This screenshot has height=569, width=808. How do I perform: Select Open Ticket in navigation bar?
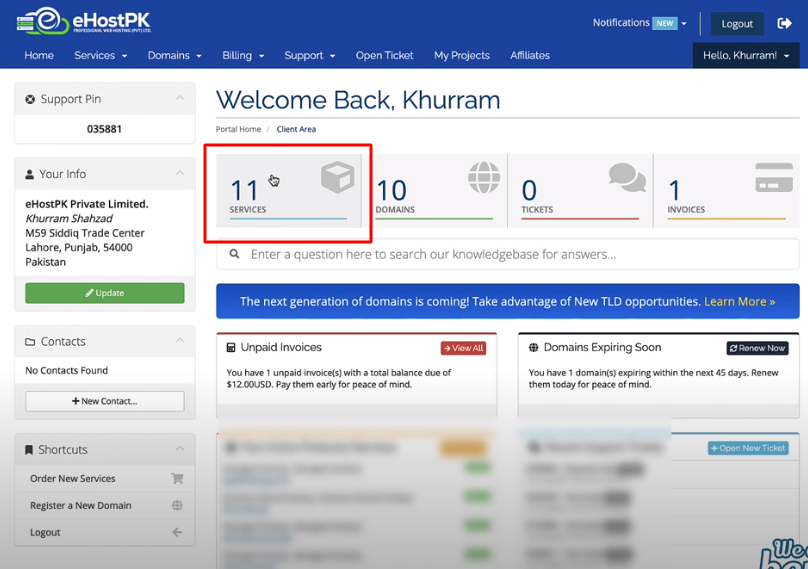384,55
